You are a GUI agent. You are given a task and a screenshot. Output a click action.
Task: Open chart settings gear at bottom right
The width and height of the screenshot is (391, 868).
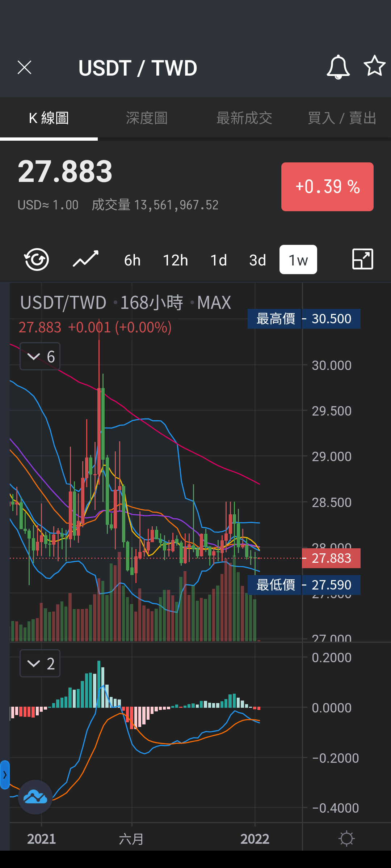[346, 838]
